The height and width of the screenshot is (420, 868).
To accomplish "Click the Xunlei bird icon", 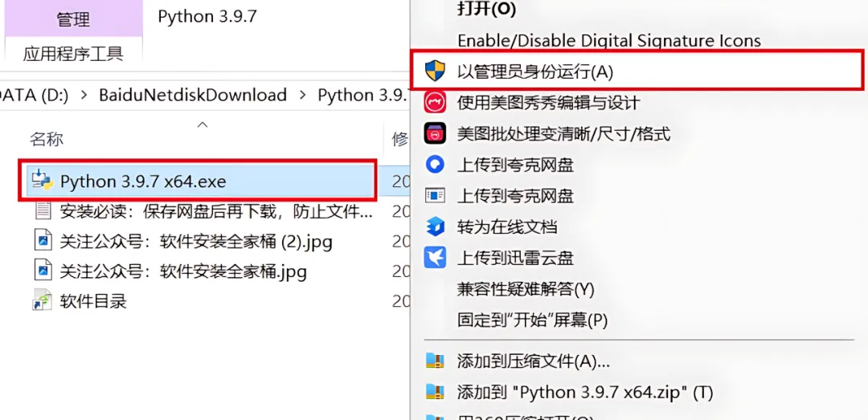I will coord(435,257).
